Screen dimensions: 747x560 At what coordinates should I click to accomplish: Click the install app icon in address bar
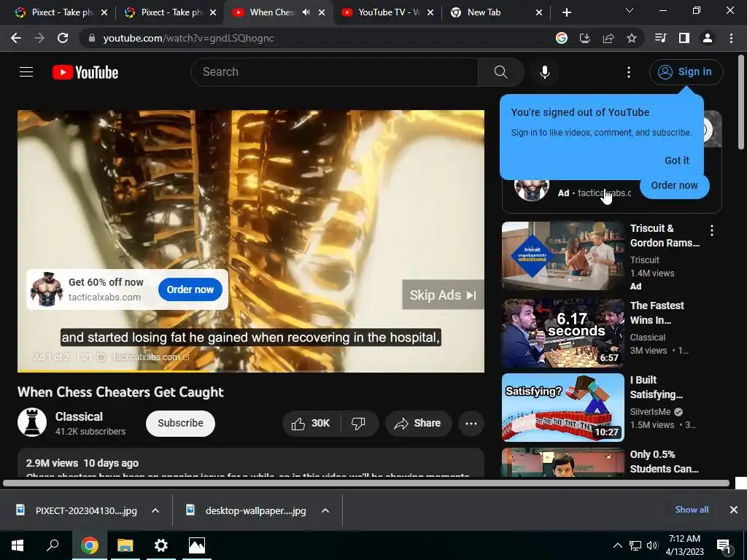[x=584, y=38]
